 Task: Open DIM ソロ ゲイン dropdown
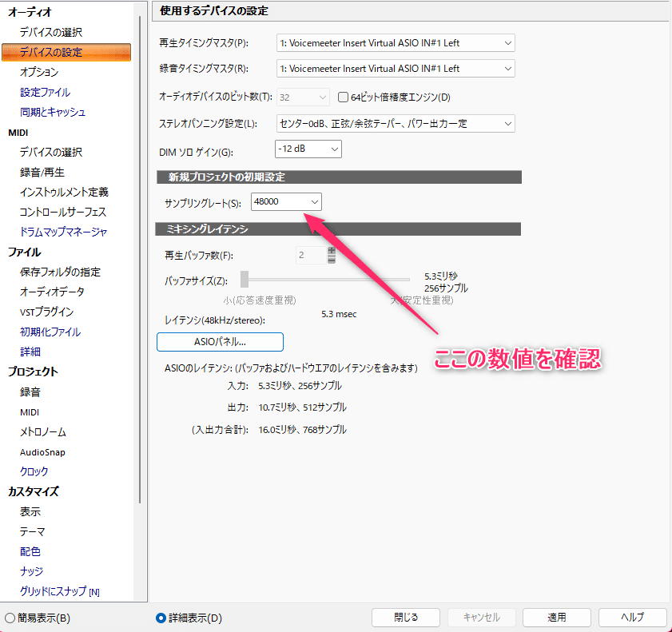(308, 149)
